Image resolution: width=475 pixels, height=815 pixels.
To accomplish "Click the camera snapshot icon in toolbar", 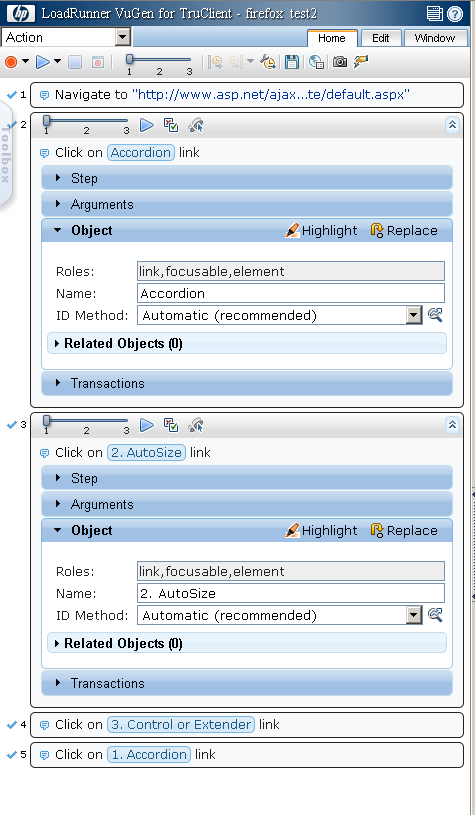I will [340, 62].
